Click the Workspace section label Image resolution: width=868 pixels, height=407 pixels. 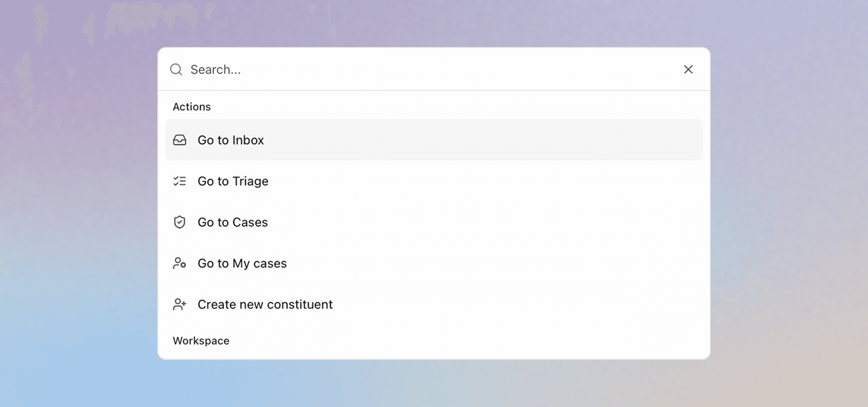(201, 341)
